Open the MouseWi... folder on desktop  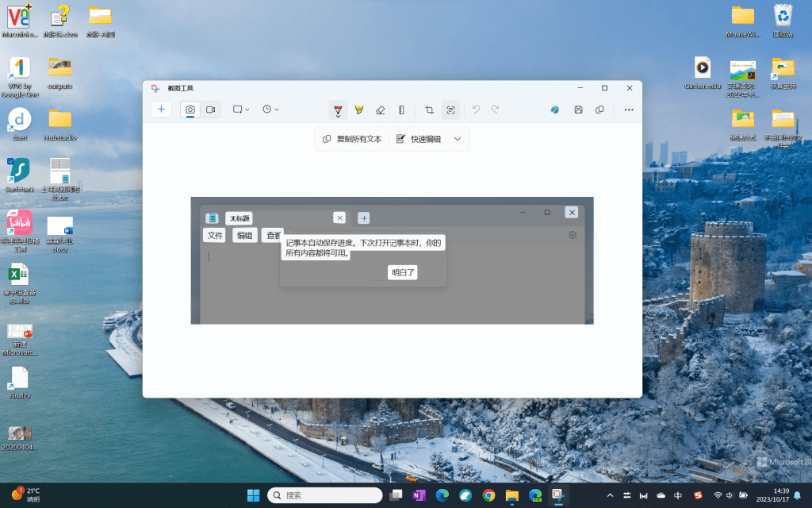(742, 20)
